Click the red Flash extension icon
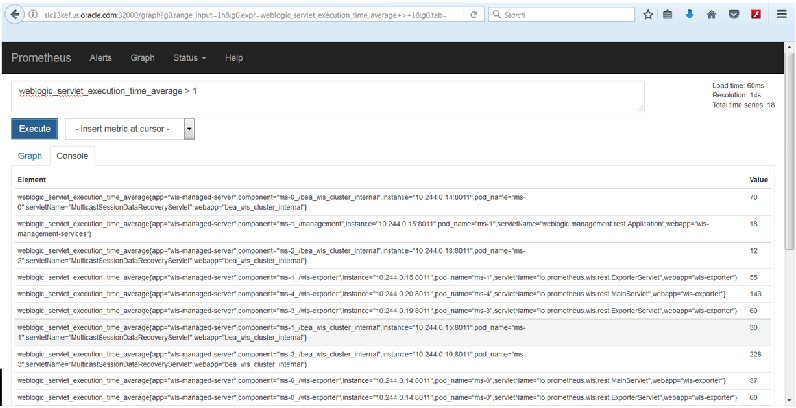Viewport: 796px width, 408px height. pyautogui.click(x=756, y=15)
